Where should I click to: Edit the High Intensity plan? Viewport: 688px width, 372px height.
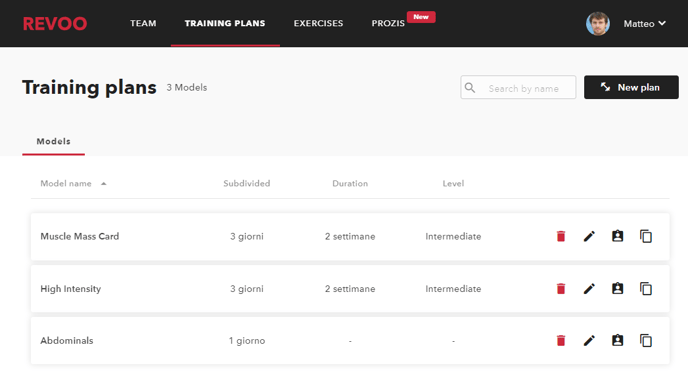click(589, 289)
